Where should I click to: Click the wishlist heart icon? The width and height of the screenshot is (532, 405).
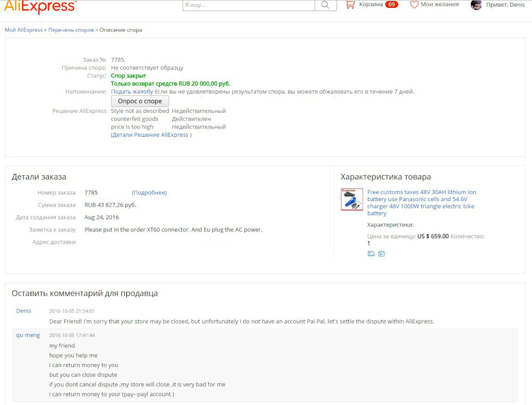click(414, 4)
